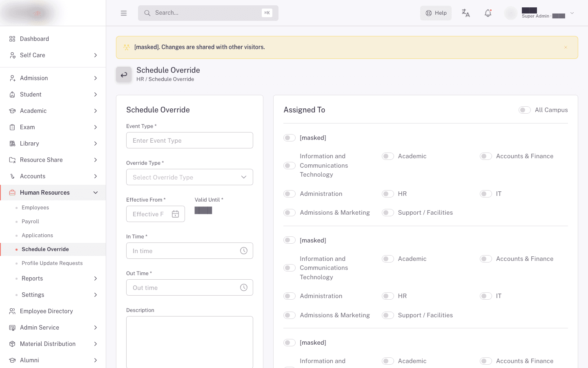Open the notifications bell
The image size is (588, 368).
pyautogui.click(x=488, y=13)
